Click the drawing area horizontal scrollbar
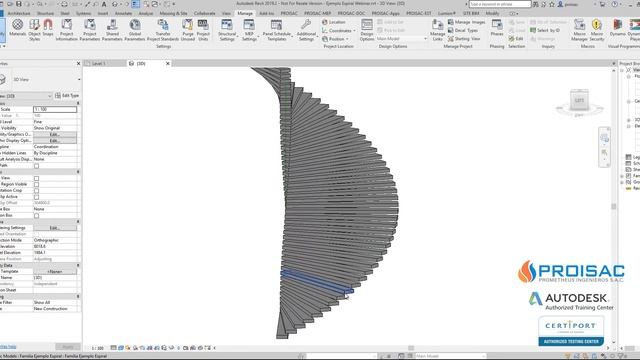Screen dimensions: 640x360 click(x=411, y=348)
